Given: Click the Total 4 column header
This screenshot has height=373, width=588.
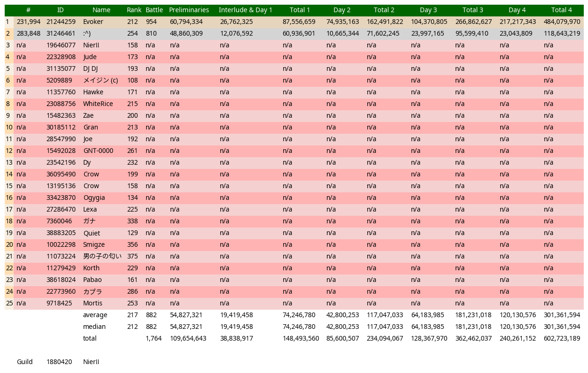Looking at the screenshot, I should coord(561,10).
